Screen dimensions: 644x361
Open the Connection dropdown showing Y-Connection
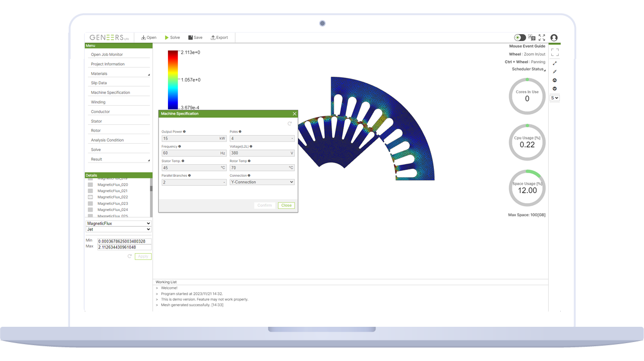click(x=262, y=182)
